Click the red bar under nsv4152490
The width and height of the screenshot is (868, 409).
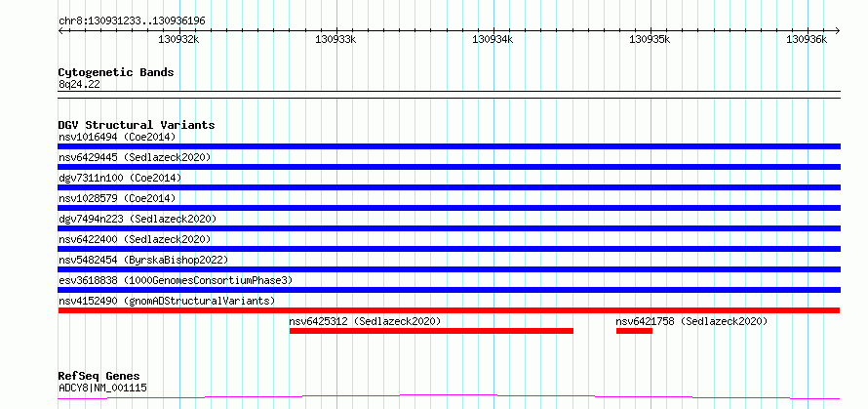pyautogui.click(x=449, y=310)
